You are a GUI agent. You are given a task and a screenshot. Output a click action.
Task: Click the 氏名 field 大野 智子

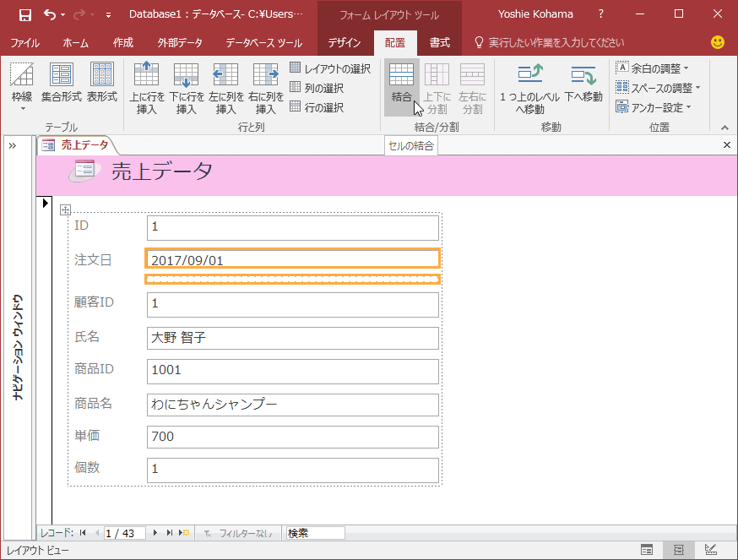(293, 338)
